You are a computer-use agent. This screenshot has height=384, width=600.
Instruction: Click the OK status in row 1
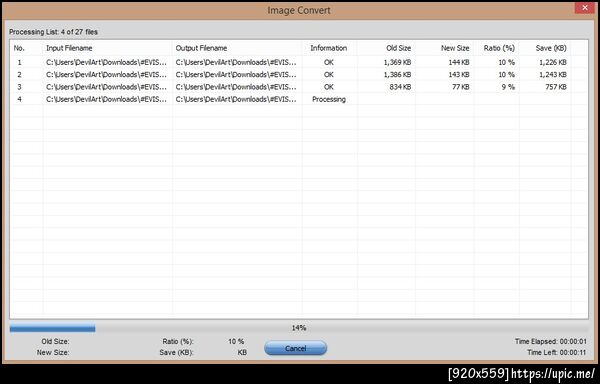click(x=329, y=62)
